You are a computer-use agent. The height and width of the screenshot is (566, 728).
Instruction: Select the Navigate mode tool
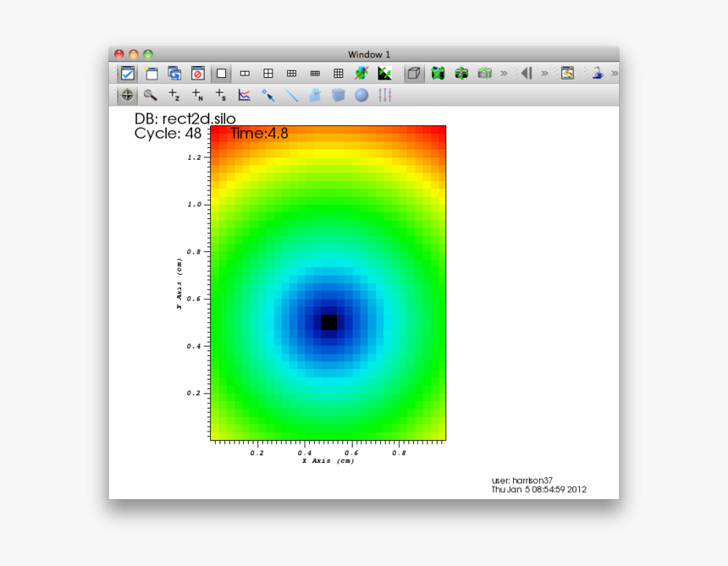coord(128,95)
